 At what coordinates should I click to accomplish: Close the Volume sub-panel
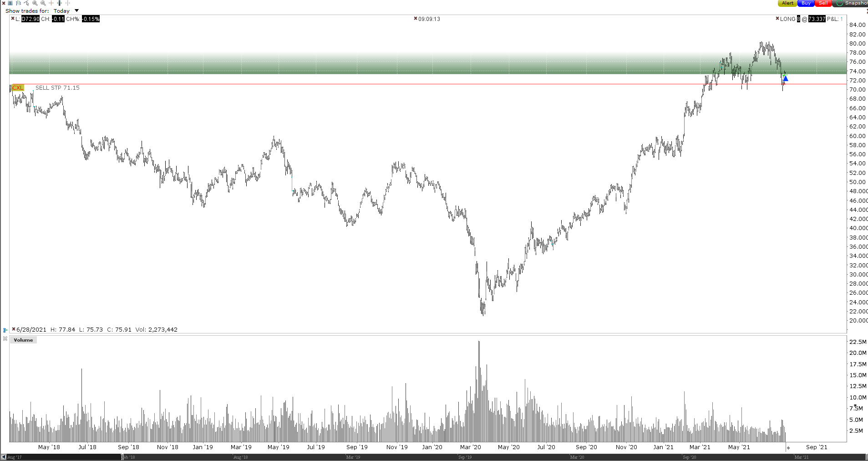point(5,339)
